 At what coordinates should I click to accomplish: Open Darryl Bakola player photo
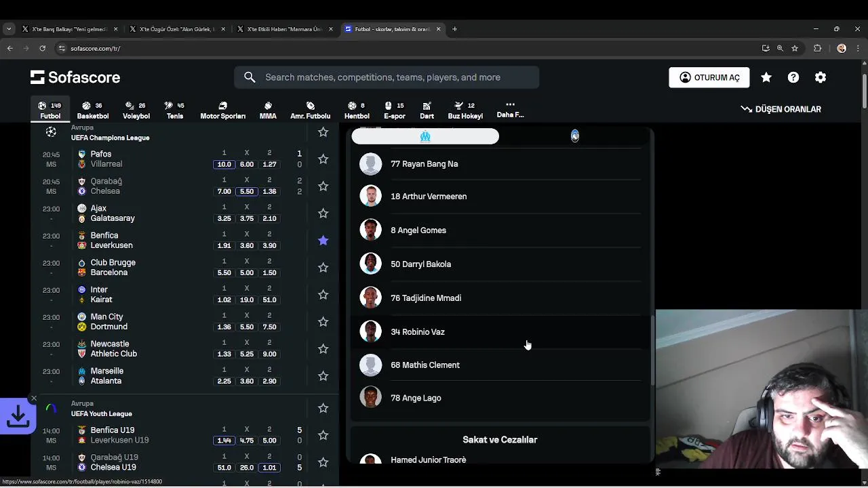pos(370,264)
